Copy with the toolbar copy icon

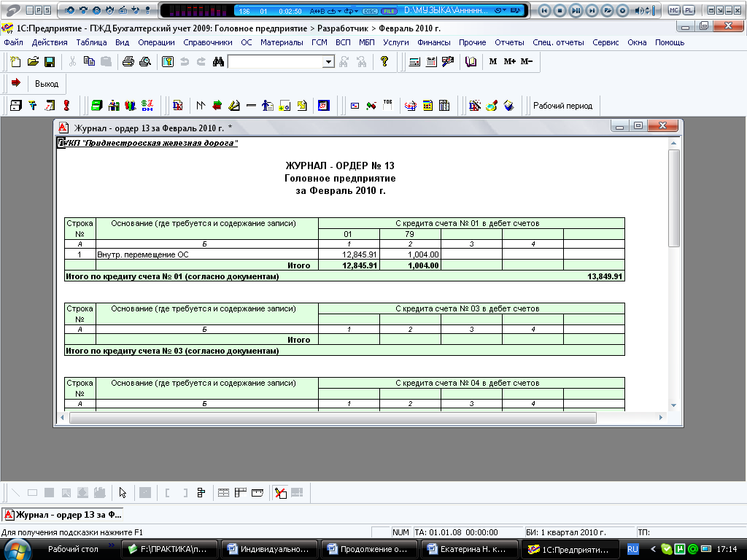[x=89, y=61]
